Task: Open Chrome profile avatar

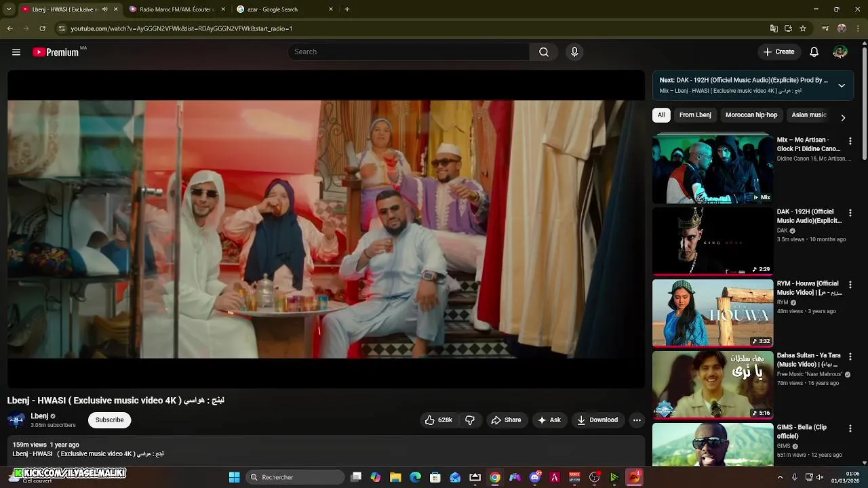Action: click(842, 28)
